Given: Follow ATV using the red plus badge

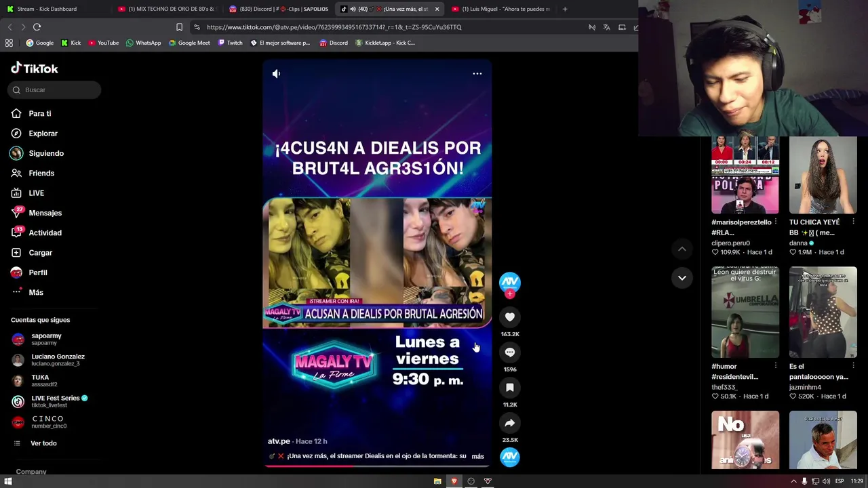Looking at the screenshot, I should point(510,294).
